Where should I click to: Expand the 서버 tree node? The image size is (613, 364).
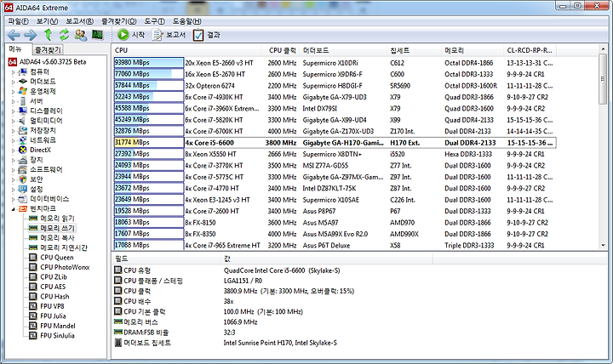pos(13,101)
